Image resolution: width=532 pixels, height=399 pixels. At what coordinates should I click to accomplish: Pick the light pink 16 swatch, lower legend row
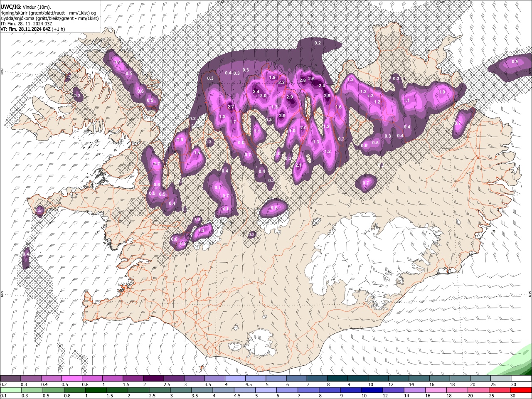click(436, 390)
